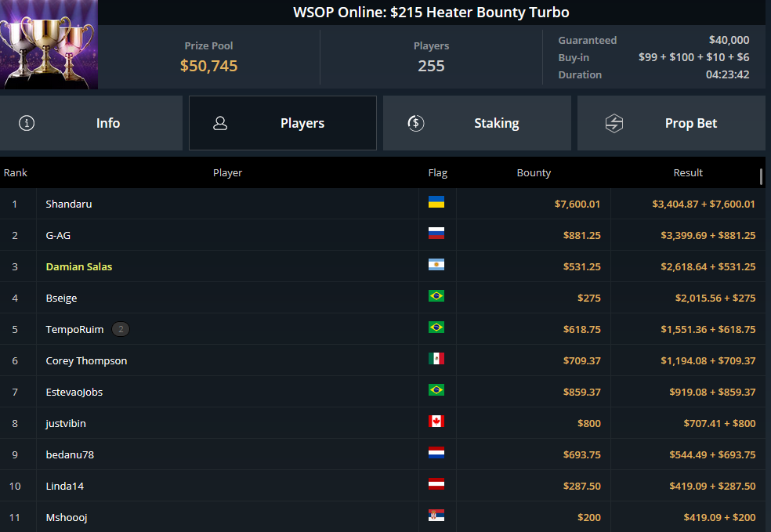Screen dimensions: 771x532
Task: Switch to the Players tab
Action: (283, 123)
